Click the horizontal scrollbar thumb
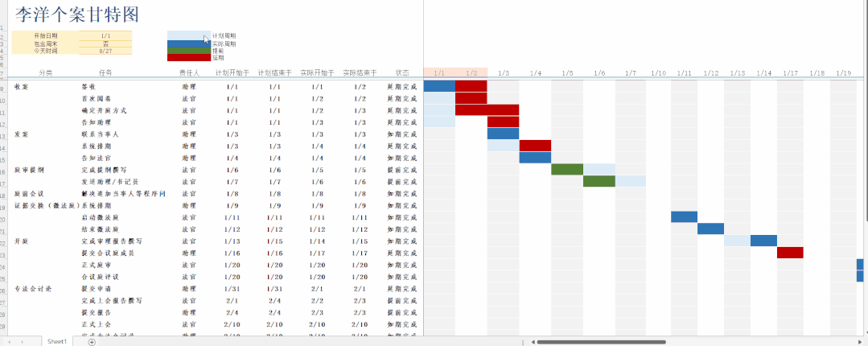This screenshot has width=868, height=346. click(x=601, y=342)
